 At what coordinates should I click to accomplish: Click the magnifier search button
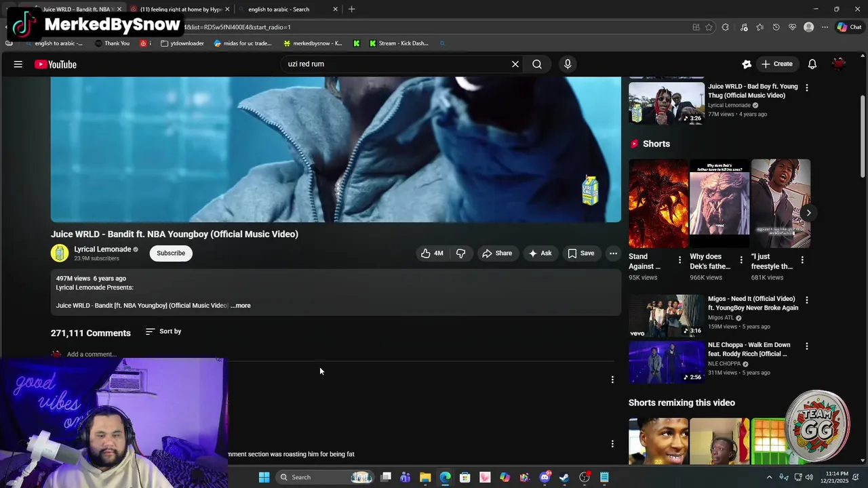(537, 64)
